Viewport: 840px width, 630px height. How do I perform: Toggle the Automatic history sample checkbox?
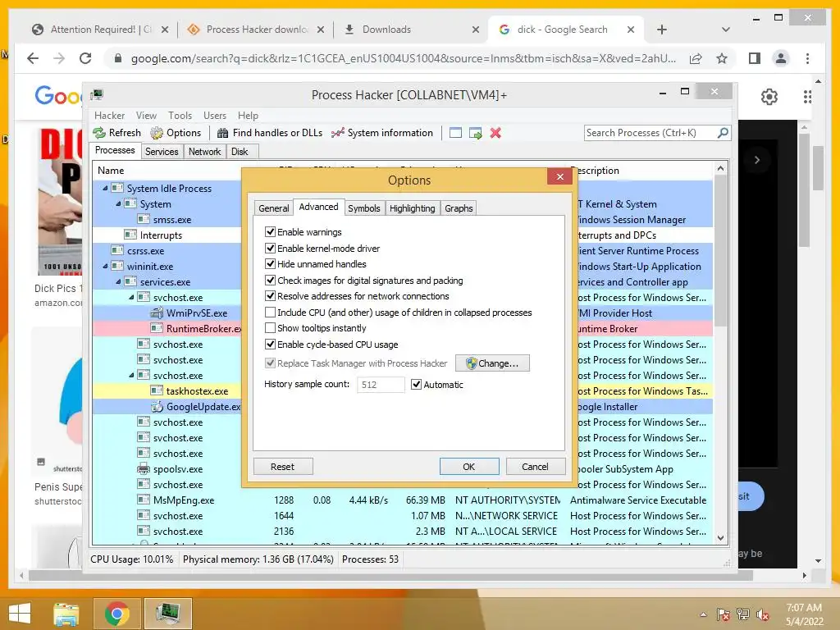(416, 384)
